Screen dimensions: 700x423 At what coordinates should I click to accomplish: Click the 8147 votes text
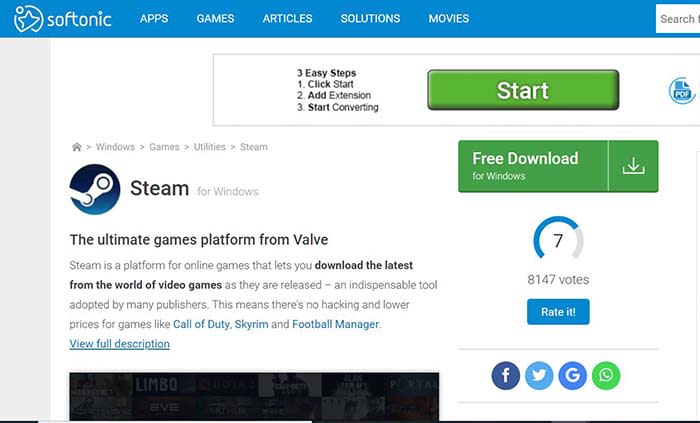coord(558,280)
